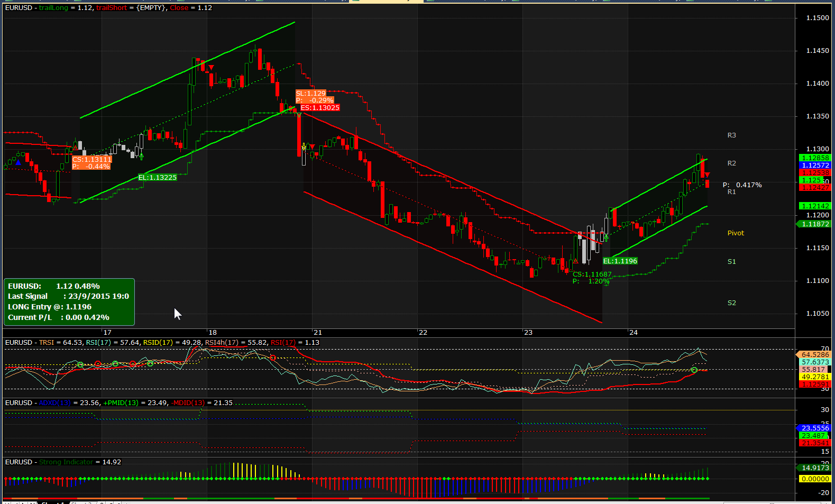Click the green up-arrow beside EL:1.1196
This screenshot has width=835, height=504.
coord(607,237)
